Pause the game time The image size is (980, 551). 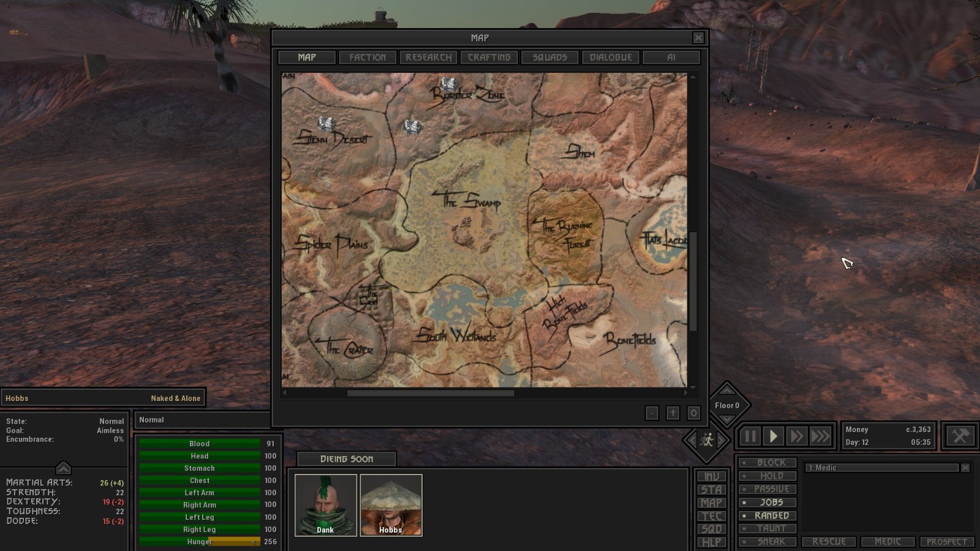click(x=750, y=437)
